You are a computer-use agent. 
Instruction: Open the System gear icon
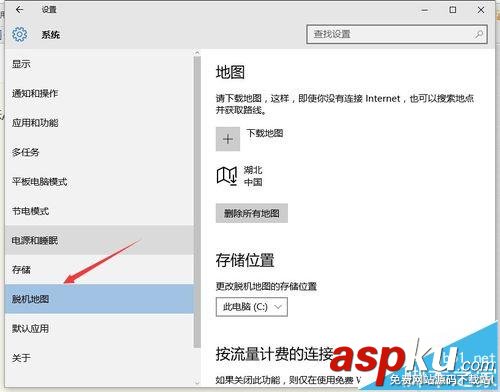tap(19, 34)
